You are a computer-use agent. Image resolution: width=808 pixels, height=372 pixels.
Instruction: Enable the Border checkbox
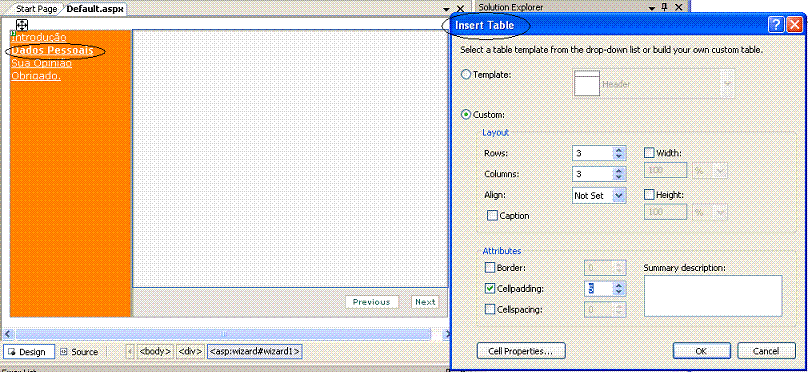pyautogui.click(x=490, y=268)
